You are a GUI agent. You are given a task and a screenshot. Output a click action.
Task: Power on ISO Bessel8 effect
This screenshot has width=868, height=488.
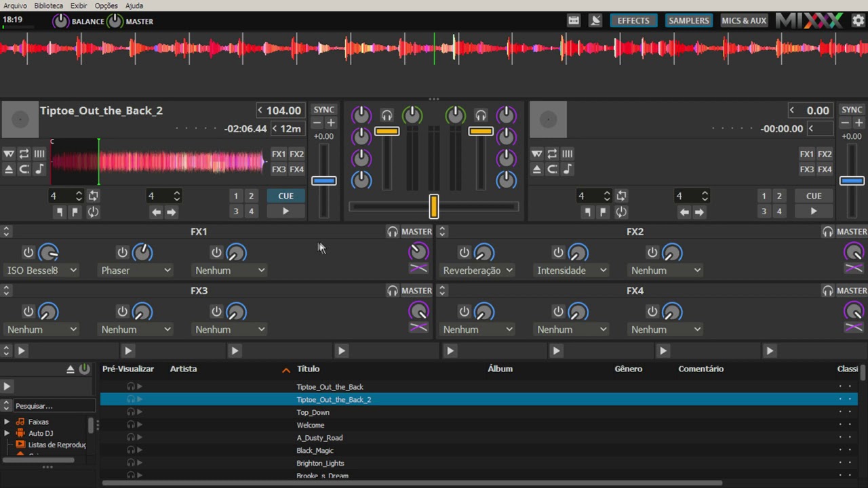coord(28,252)
